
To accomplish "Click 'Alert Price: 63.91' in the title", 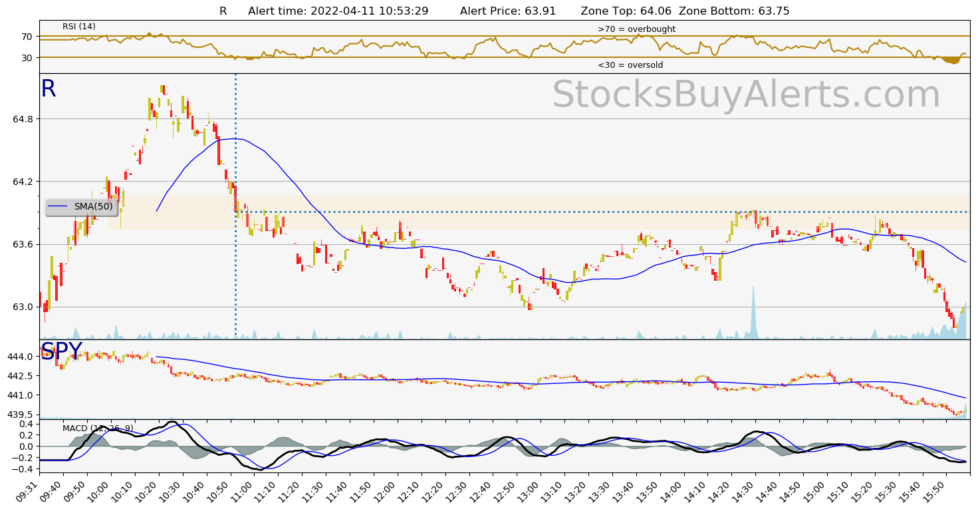I will pyautogui.click(x=508, y=11).
